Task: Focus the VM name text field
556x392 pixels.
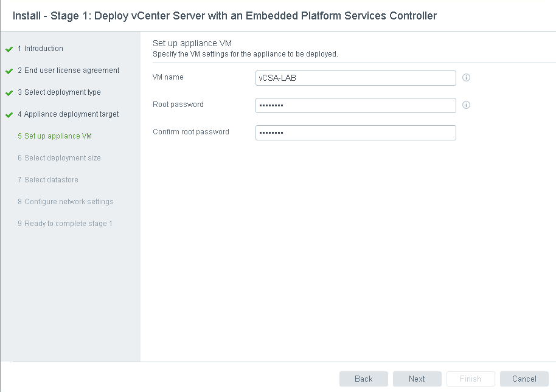Action: point(355,78)
